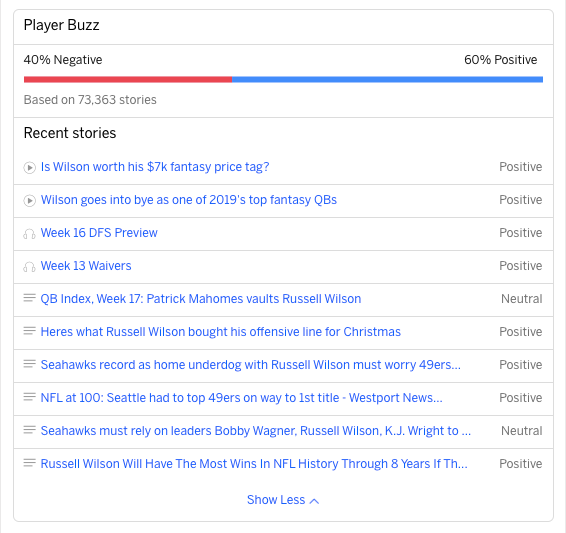This screenshot has height=533, width=566.
Task: Click the headphones icon beside Week 16 DFS Preview
Action: 30,234
